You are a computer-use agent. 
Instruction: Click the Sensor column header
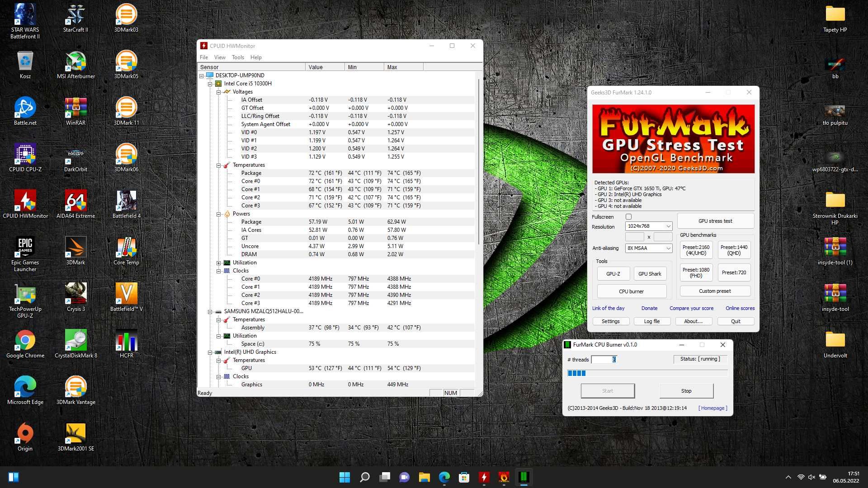point(251,67)
